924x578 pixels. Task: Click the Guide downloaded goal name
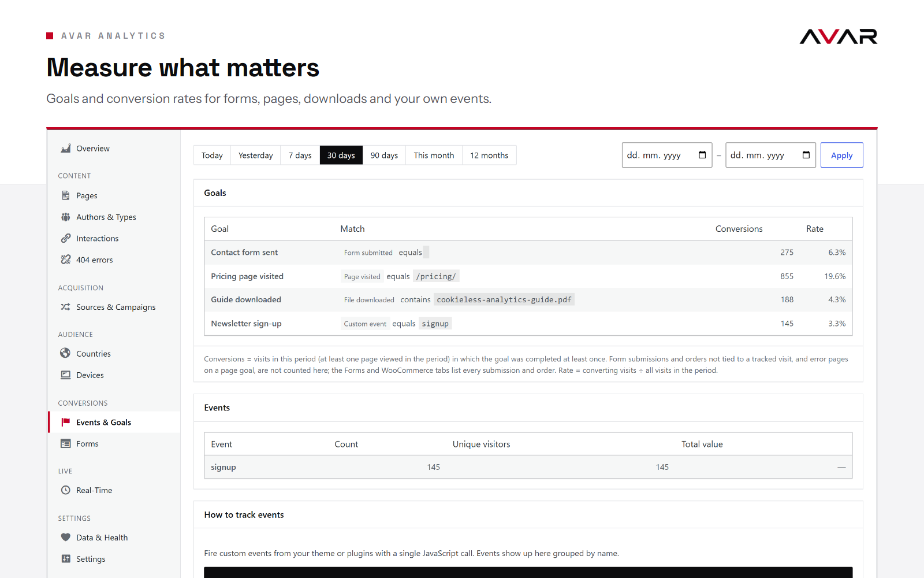point(246,299)
